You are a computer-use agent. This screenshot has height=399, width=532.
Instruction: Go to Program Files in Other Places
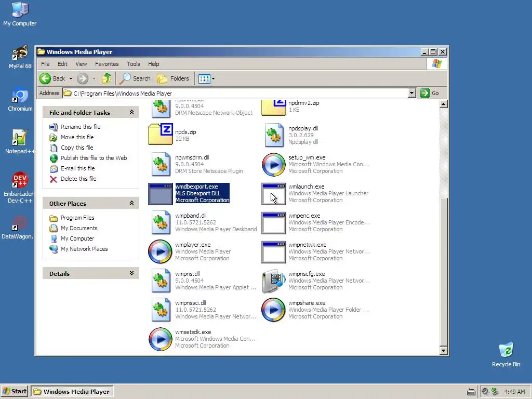tap(77, 218)
